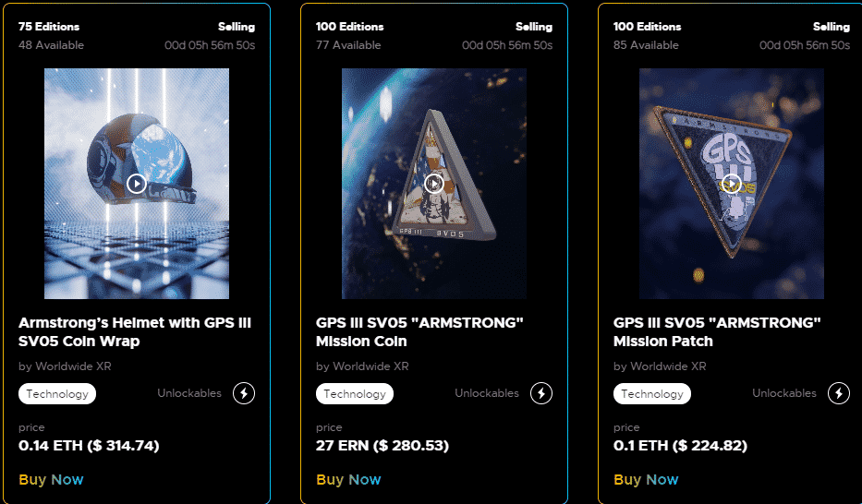Play the Mission Patch video preview
This screenshot has width=862, height=504.
[x=731, y=184]
